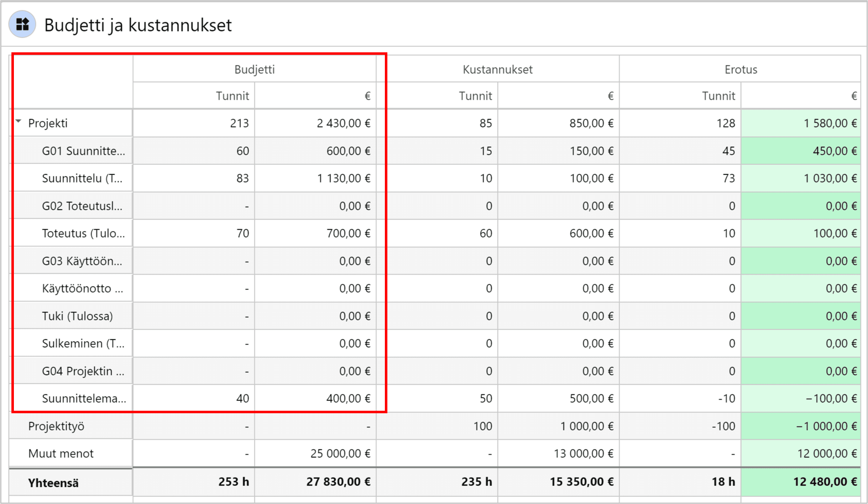Click the G03 Käyttöön... row label
Screen dimensions: 868x504
point(82,261)
